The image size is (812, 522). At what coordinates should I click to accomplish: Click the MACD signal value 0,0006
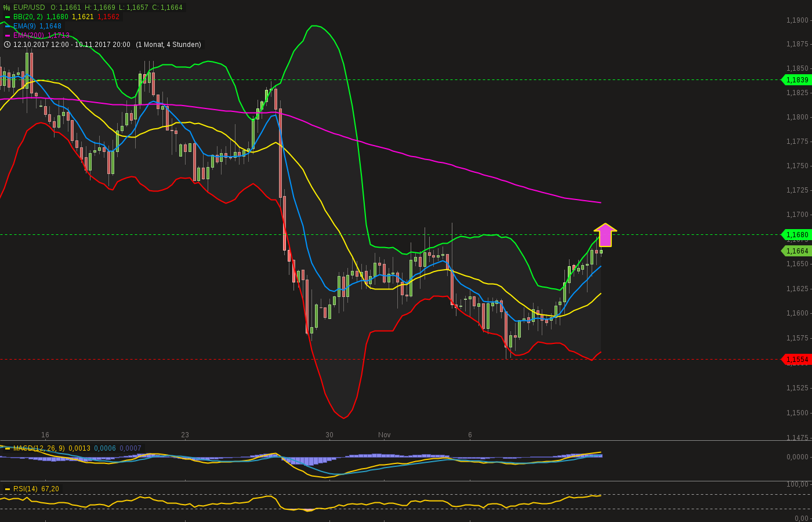(x=105, y=448)
